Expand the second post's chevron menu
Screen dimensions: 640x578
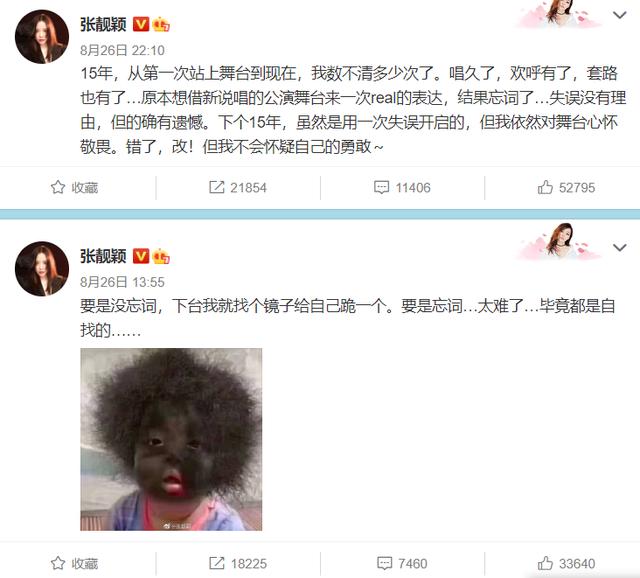coord(620,247)
